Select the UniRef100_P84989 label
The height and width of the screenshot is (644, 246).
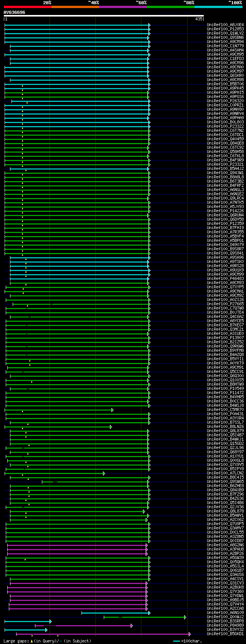pos(225,625)
